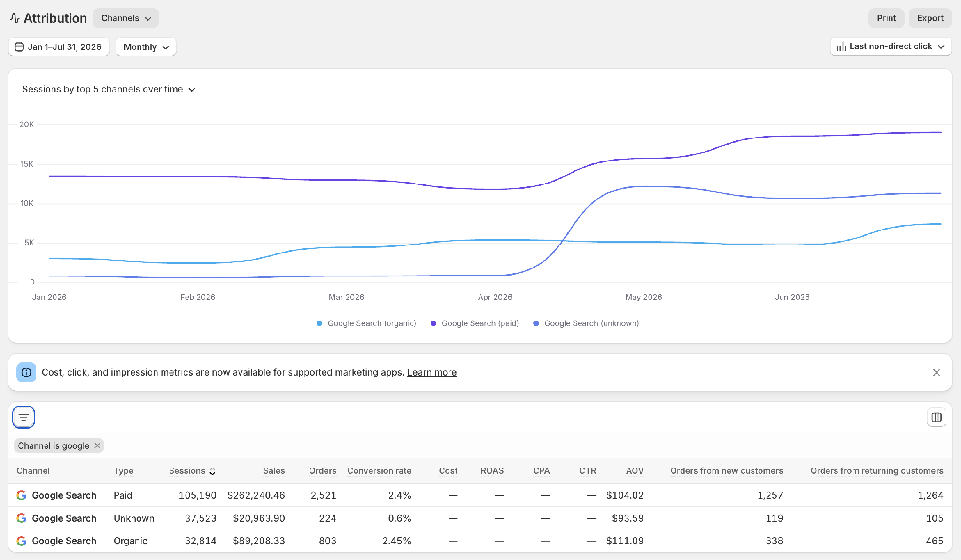The width and height of the screenshot is (961, 560).
Task: Click the Attribution pulse icon
Action: (15, 18)
